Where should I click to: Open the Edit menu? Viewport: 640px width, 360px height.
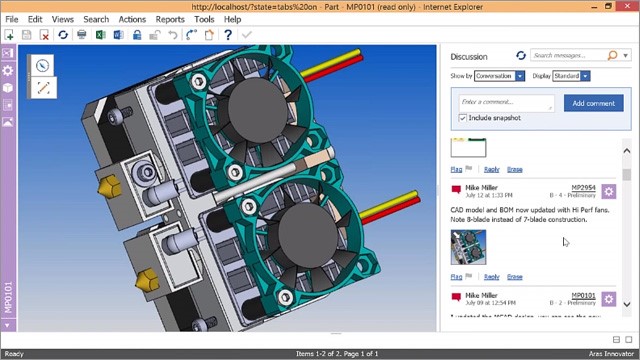point(35,19)
